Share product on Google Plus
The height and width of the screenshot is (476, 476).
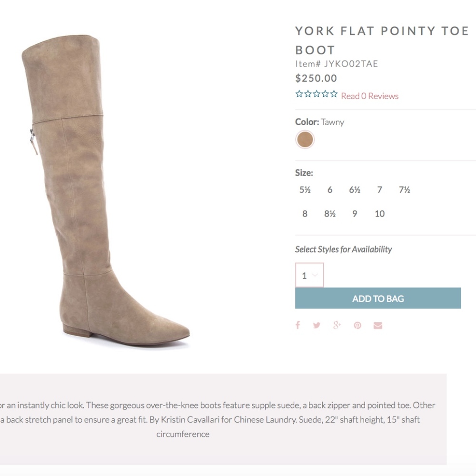pyautogui.click(x=337, y=326)
